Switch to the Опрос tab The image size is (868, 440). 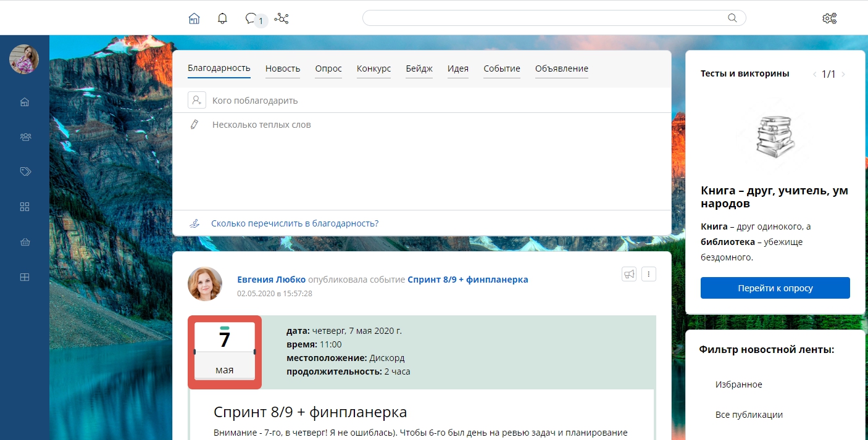coord(328,68)
